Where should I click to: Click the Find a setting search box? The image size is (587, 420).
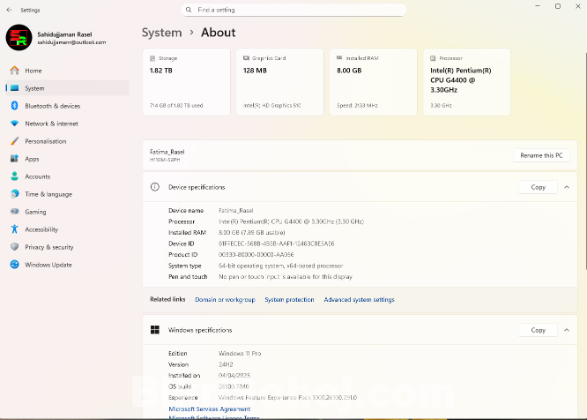click(294, 10)
